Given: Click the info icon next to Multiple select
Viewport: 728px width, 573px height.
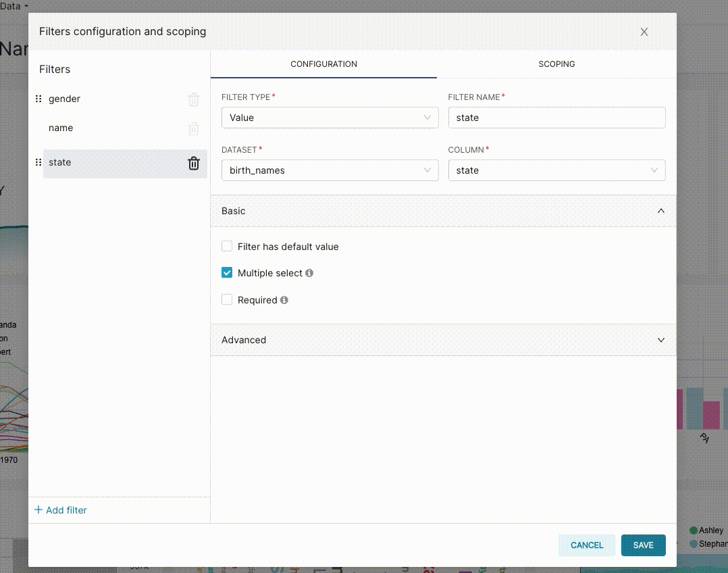Looking at the screenshot, I should [309, 273].
